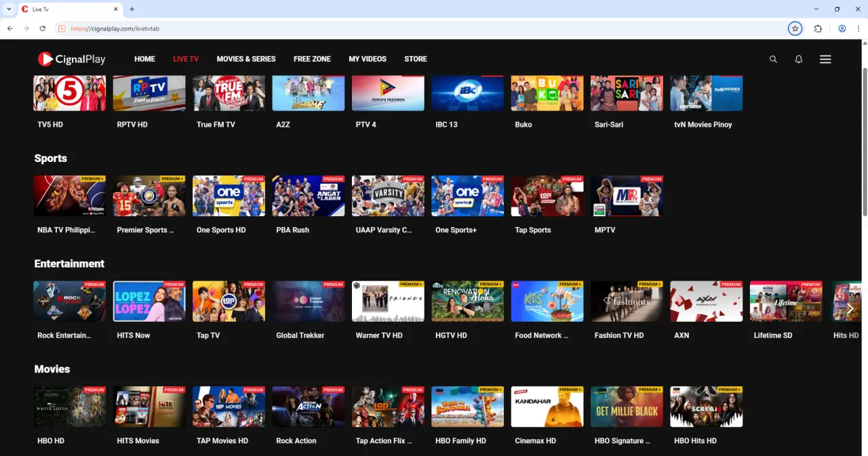Open the browser profile icon

point(842,28)
